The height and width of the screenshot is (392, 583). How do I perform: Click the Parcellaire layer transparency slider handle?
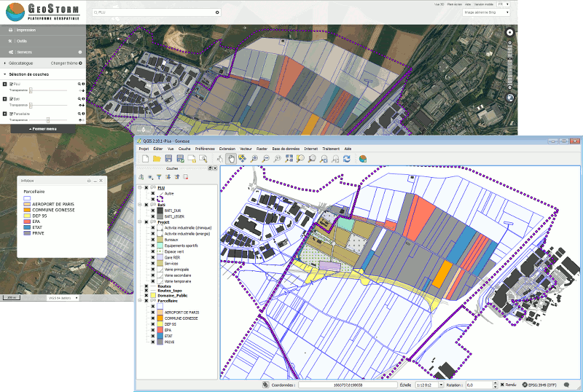click(x=48, y=120)
